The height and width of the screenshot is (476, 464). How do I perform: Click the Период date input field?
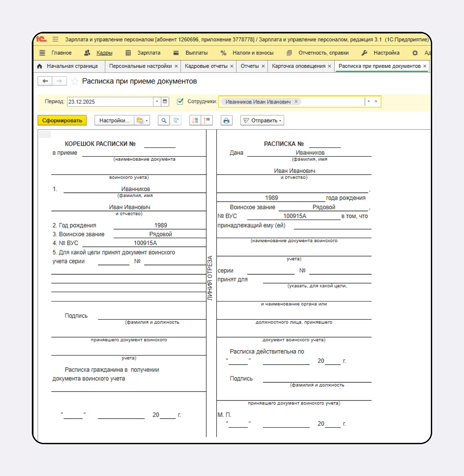(x=110, y=102)
